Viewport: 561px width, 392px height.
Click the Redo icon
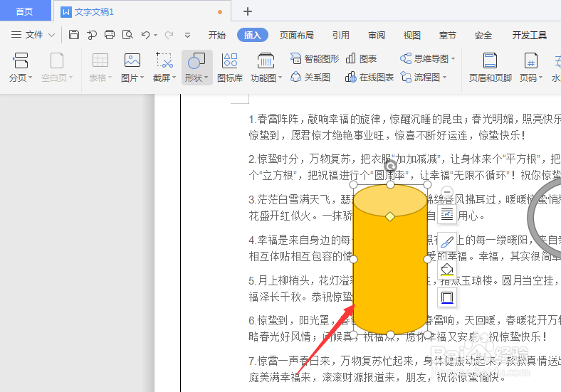pyautogui.click(x=169, y=35)
